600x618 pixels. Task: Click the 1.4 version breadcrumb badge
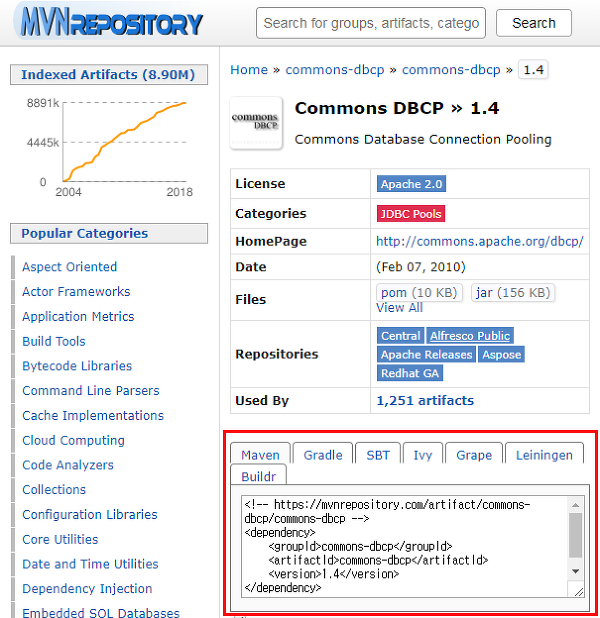pyautogui.click(x=533, y=70)
